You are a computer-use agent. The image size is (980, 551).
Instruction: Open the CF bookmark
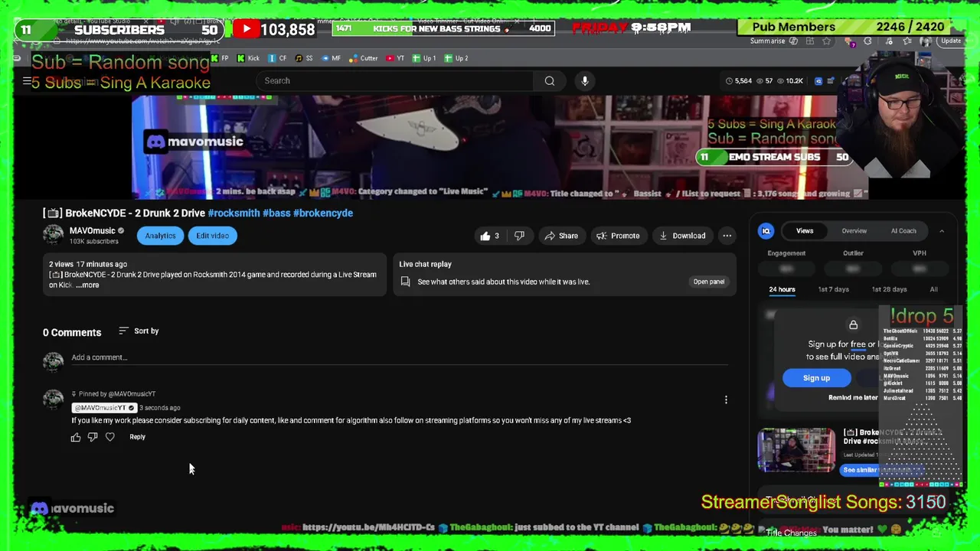click(277, 58)
